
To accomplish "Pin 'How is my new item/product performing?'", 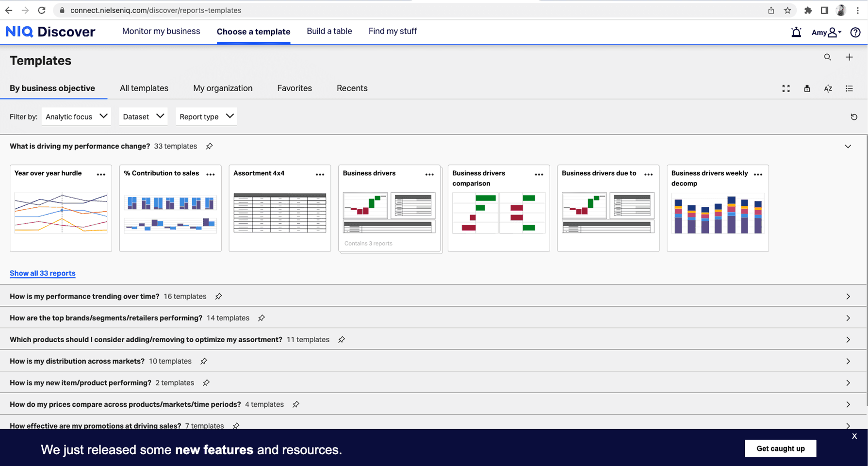I will (206, 383).
